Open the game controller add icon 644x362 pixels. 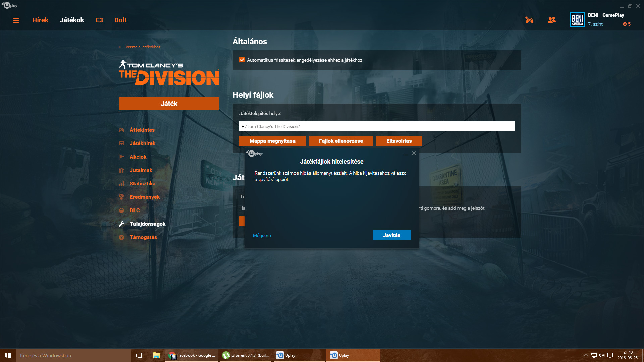(x=529, y=20)
